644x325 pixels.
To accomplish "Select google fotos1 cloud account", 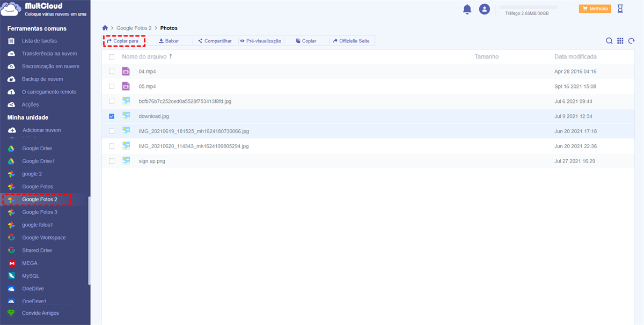I will (x=37, y=225).
